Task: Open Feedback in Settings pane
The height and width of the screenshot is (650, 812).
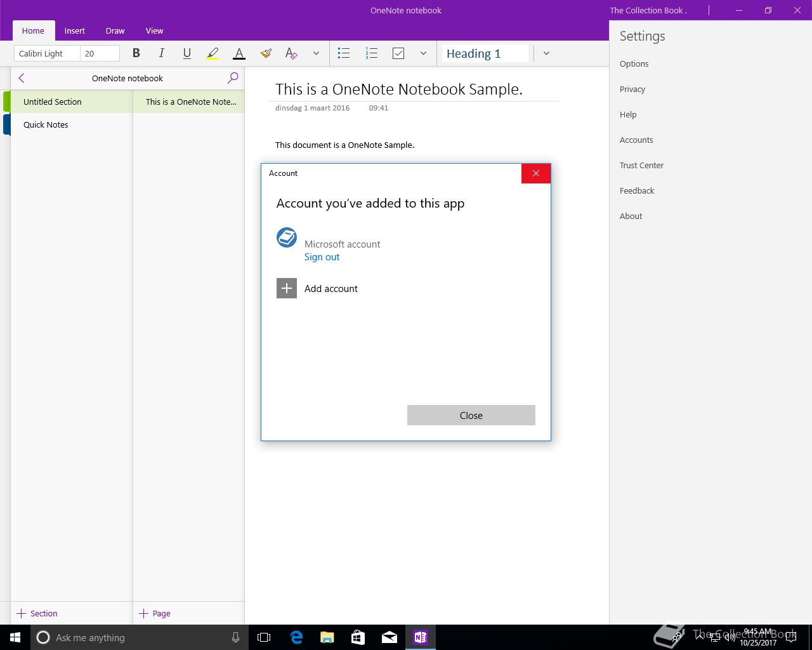Action: tap(637, 190)
